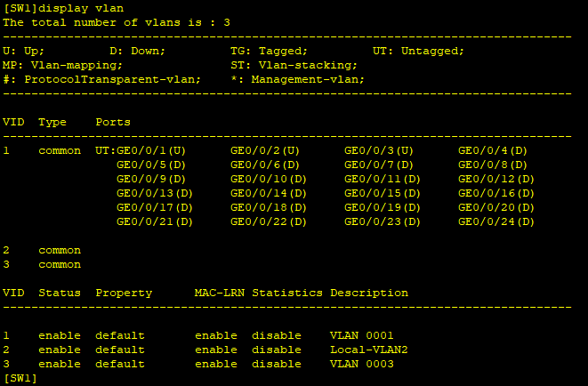The image size is (588, 386).
Task: Click port GE0/0/2(U) in the list
Action: [x=265, y=150]
